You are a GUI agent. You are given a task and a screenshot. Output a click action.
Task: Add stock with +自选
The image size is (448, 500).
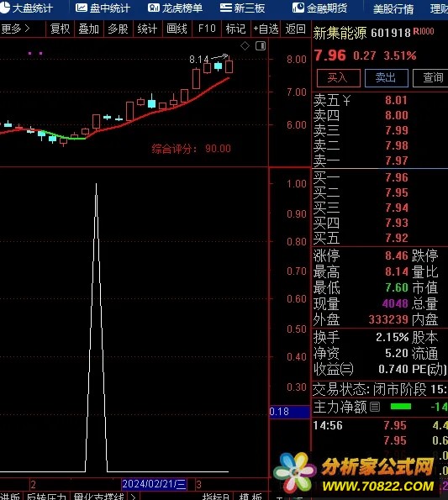(x=266, y=29)
